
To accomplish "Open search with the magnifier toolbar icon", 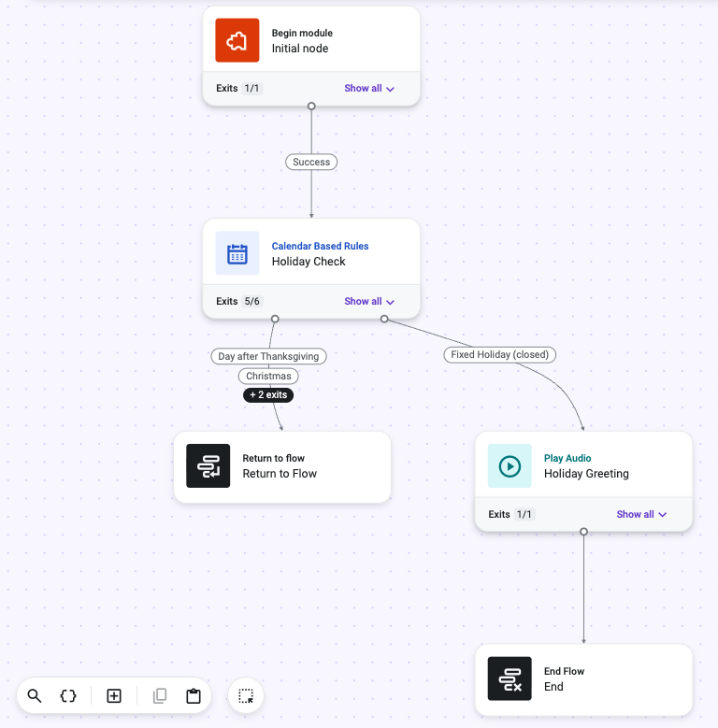I will [x=35, y=696].
